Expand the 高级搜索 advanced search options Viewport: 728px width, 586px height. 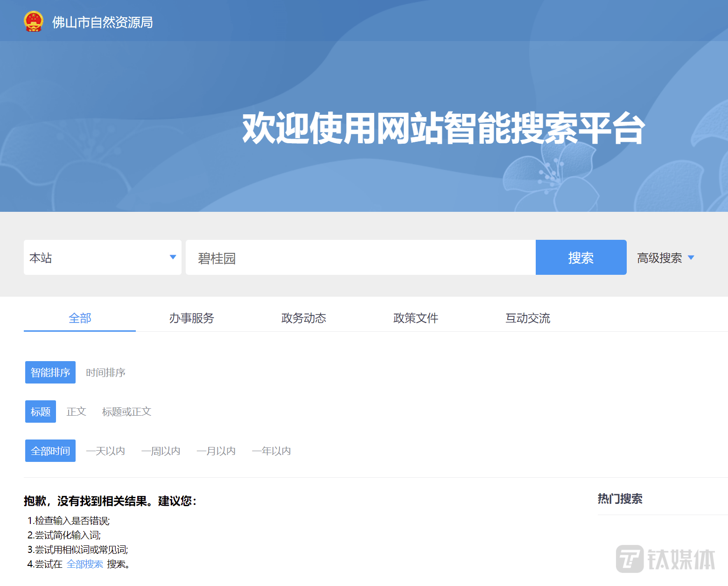[659, 258]
